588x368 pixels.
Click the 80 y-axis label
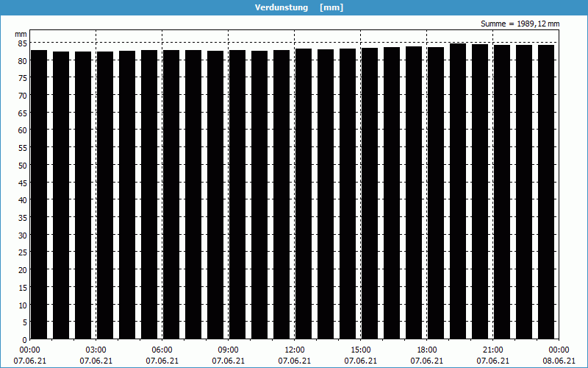coord(23,60)
